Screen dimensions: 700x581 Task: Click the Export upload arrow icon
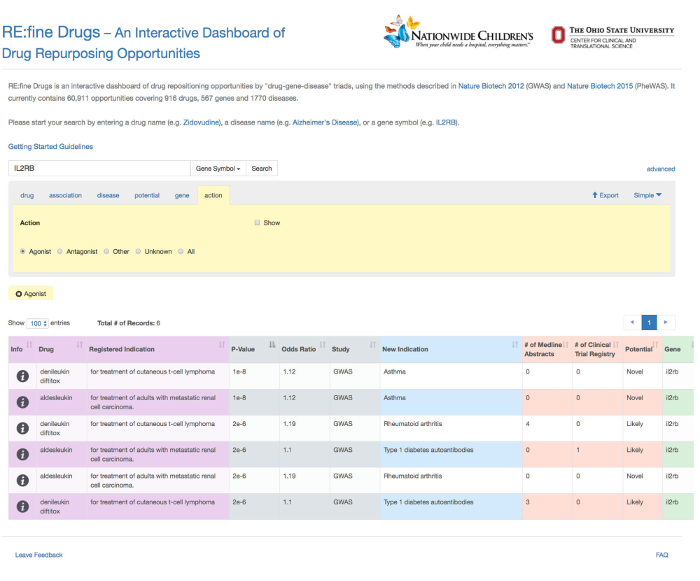tap(596, 195)
